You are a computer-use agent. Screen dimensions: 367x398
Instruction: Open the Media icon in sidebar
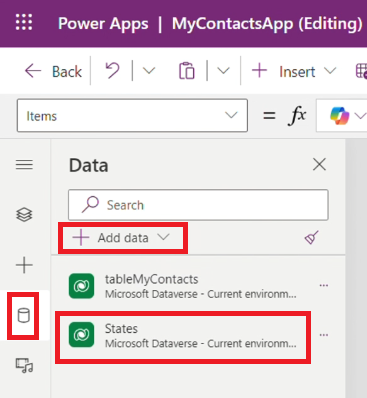[x=25, y=365]
